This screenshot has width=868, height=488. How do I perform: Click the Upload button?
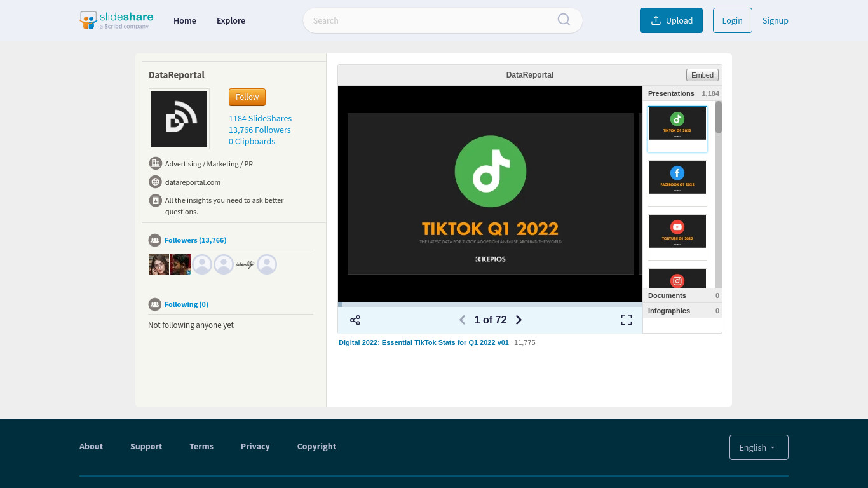[x=671, y=20]
